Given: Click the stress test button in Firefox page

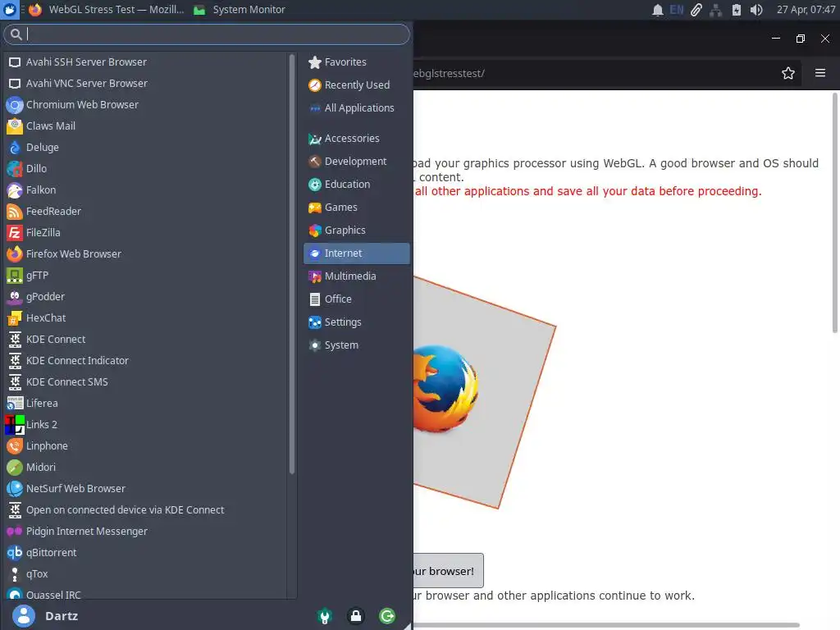Looking at the screenshot, I should tap(448, 571).
